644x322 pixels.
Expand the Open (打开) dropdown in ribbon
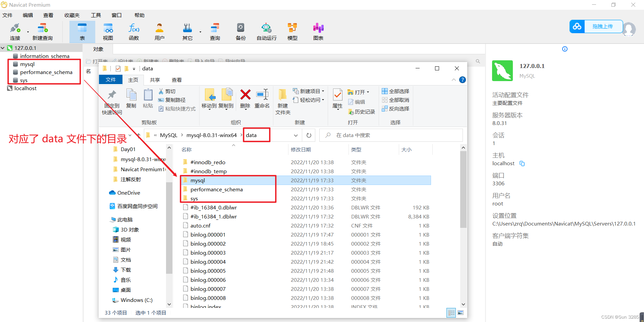click(368, 92)
